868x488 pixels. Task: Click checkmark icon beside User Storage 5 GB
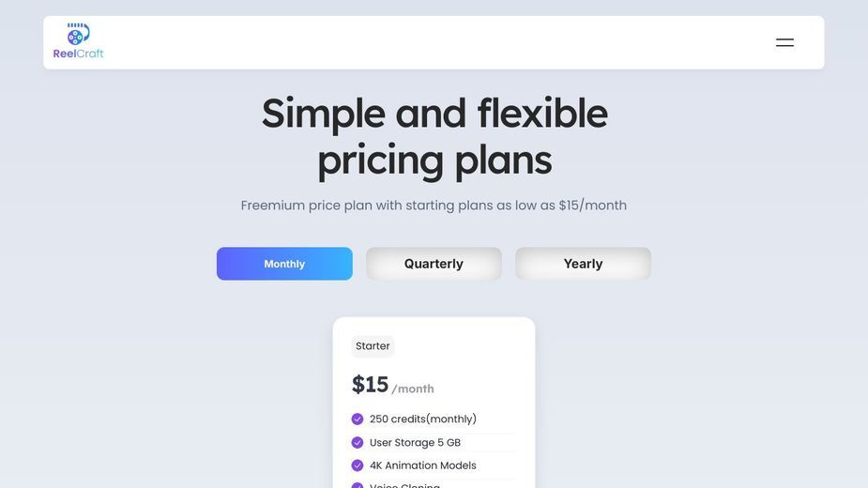(358, 443)
